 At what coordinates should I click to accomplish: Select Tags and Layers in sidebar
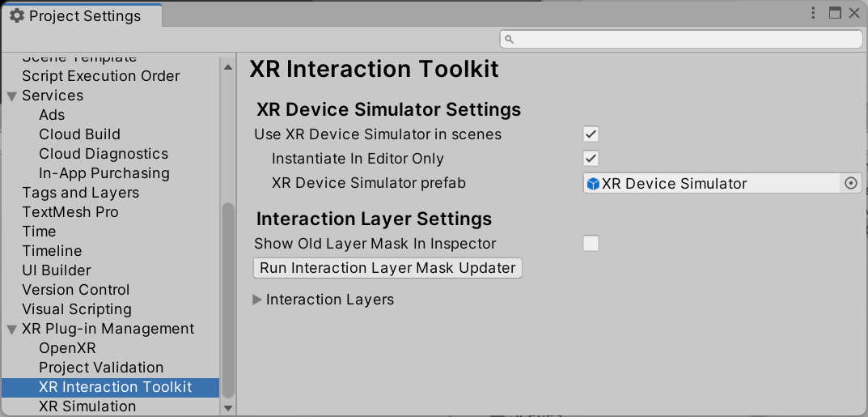coord(80,193)
